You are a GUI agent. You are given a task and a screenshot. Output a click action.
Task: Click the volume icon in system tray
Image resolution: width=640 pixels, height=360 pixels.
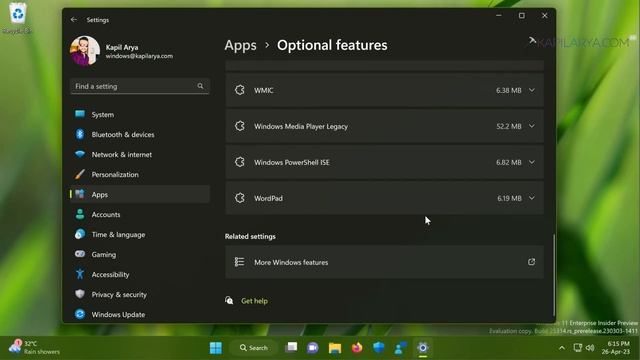(590, 348)
